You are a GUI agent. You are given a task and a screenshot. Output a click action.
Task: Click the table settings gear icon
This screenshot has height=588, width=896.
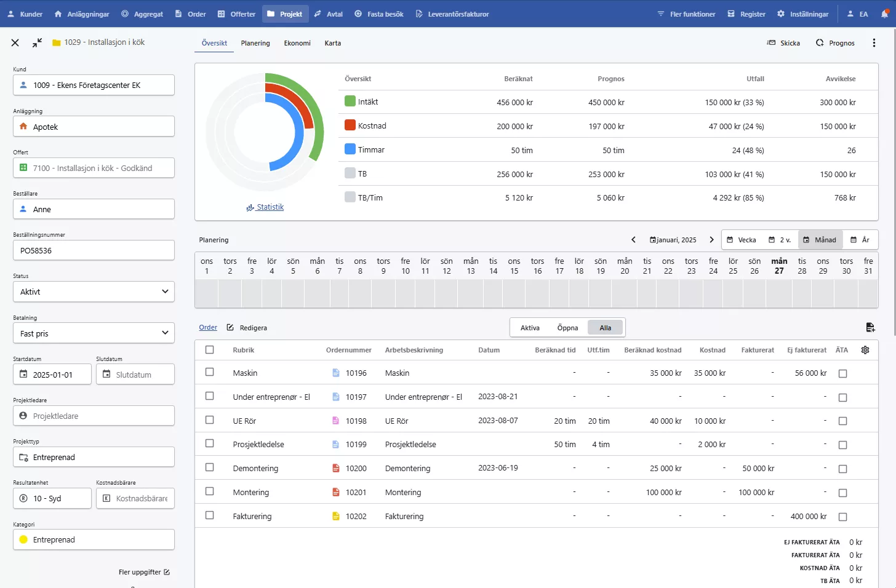[865, 350]
